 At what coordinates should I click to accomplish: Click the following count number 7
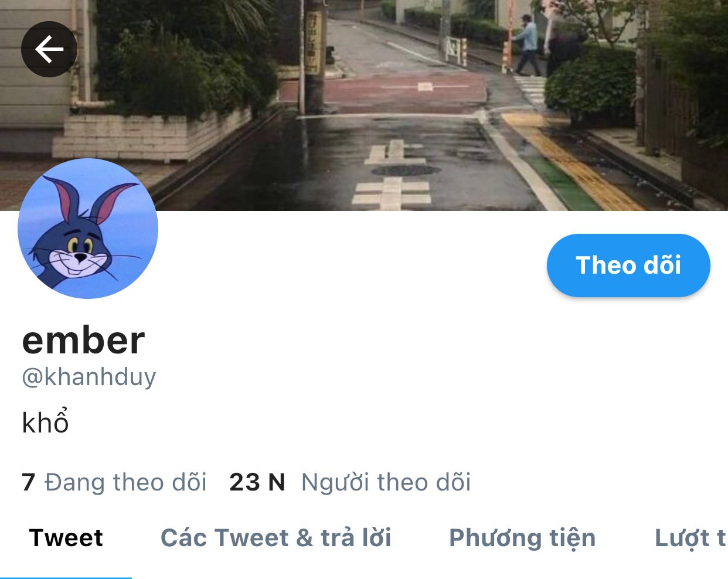pos(28,482)
